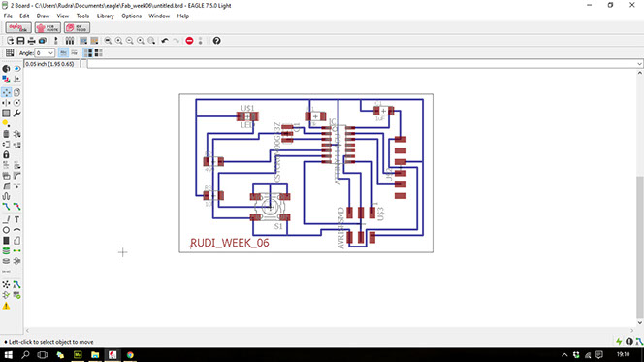Open the Errors warning triangle
The image size is (644, 362).
6,306
